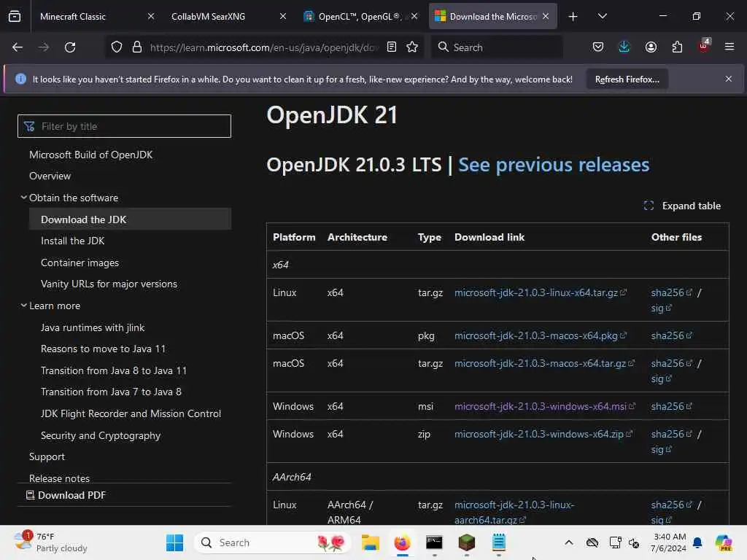Screen dimensions: 747x560
Task: Open the See previous releases link
Action: coord(554,165)
